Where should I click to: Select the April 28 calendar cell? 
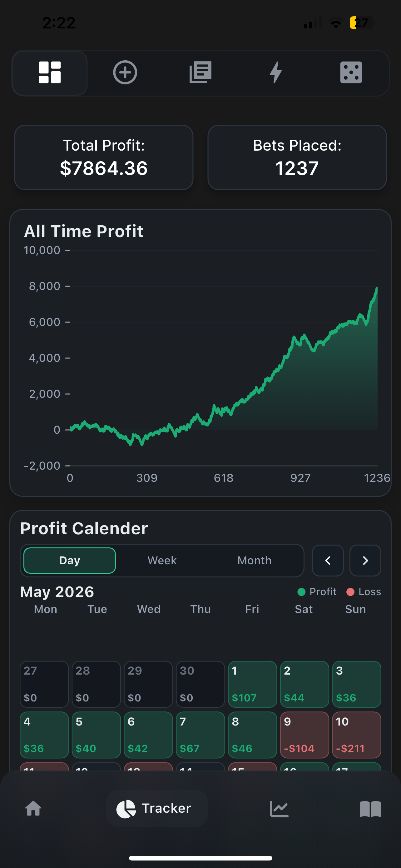click(x=96, y=684)
